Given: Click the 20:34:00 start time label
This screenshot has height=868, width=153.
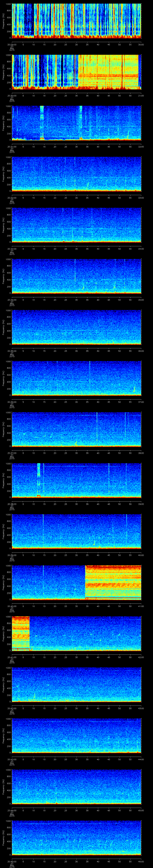Looking at the screenshot, I should [12, 300].
